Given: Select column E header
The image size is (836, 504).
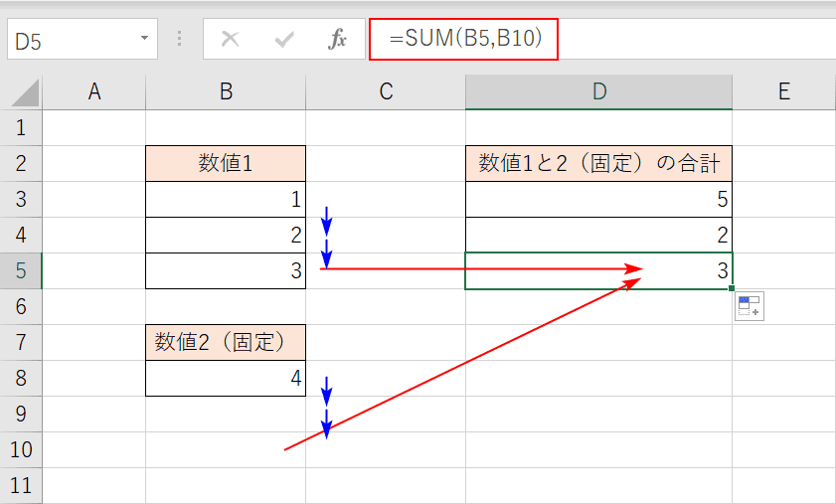Looking at the screenshot, I should pos(783,91).
